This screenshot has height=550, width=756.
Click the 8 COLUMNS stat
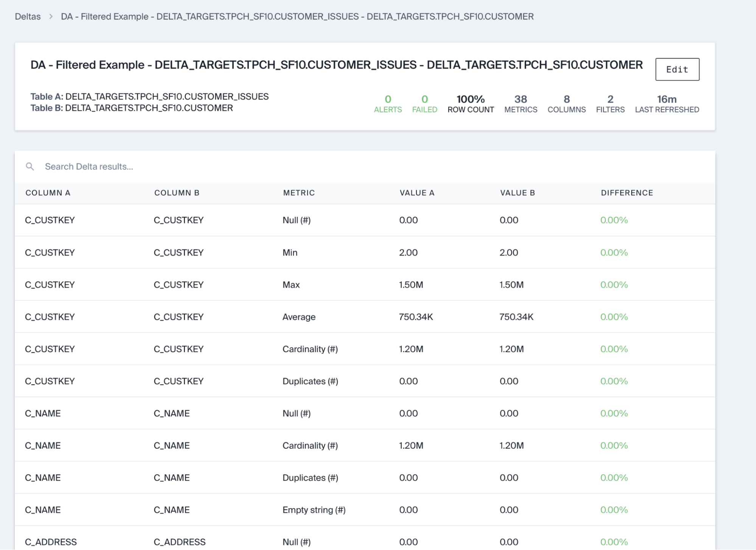[566, 104]
